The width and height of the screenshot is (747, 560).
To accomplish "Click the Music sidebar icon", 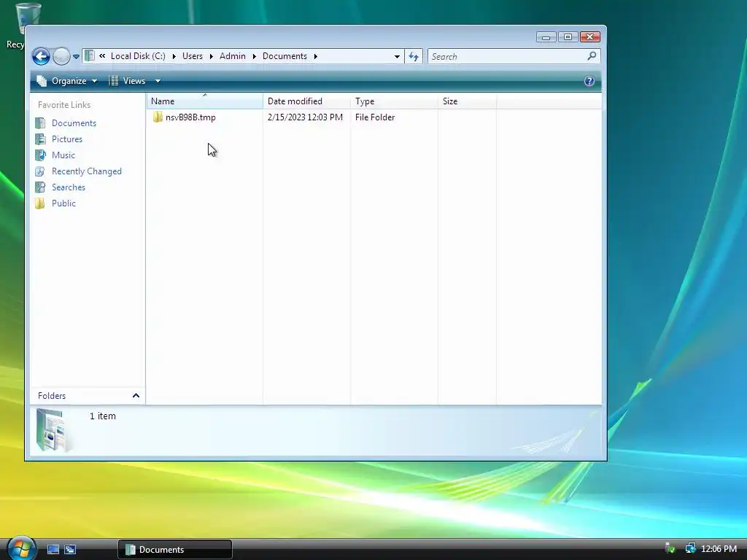I will click(41, 155).
